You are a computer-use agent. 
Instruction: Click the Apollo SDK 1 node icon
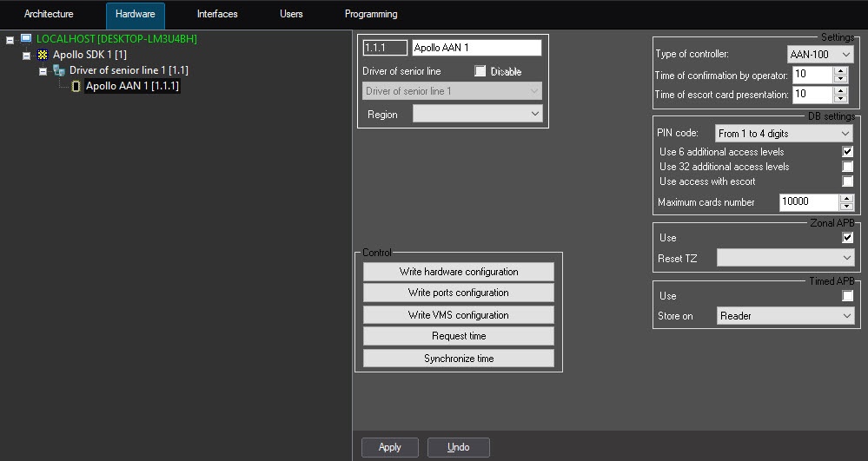[x=43, y=55]
